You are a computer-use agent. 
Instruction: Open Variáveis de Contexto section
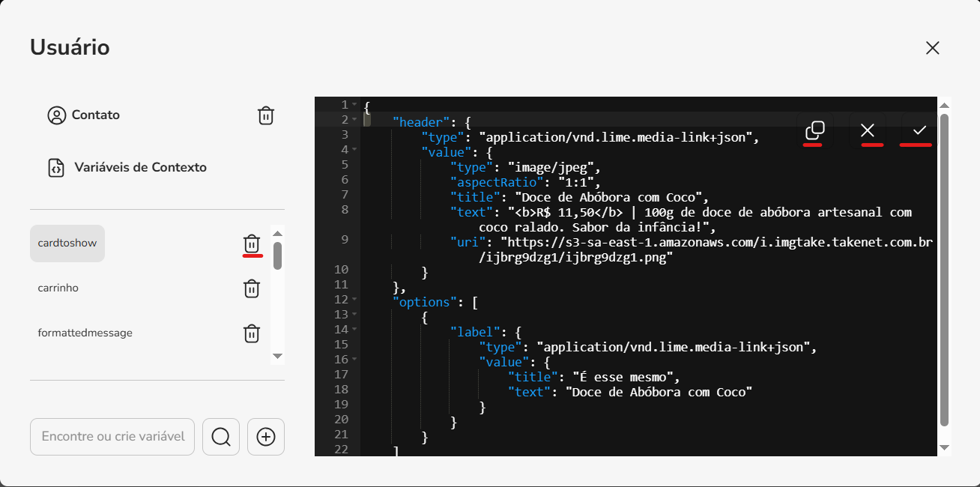click(x=139, y=168)
